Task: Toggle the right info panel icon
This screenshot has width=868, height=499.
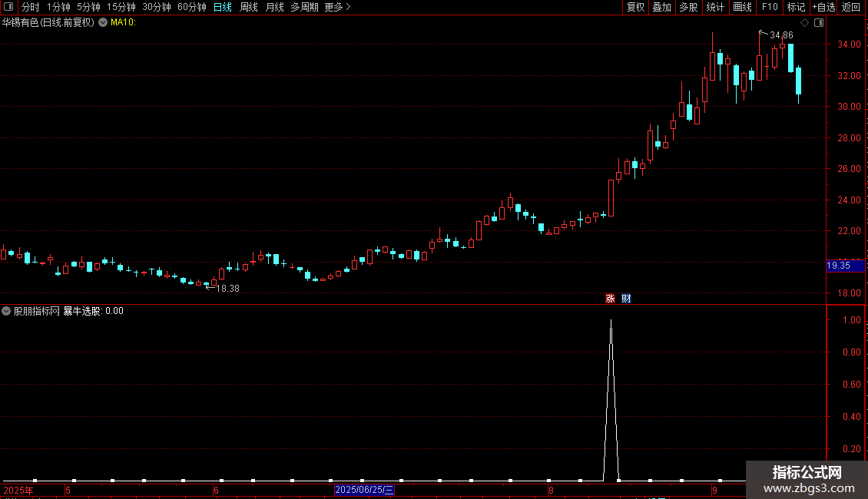Action: (819, 23)
